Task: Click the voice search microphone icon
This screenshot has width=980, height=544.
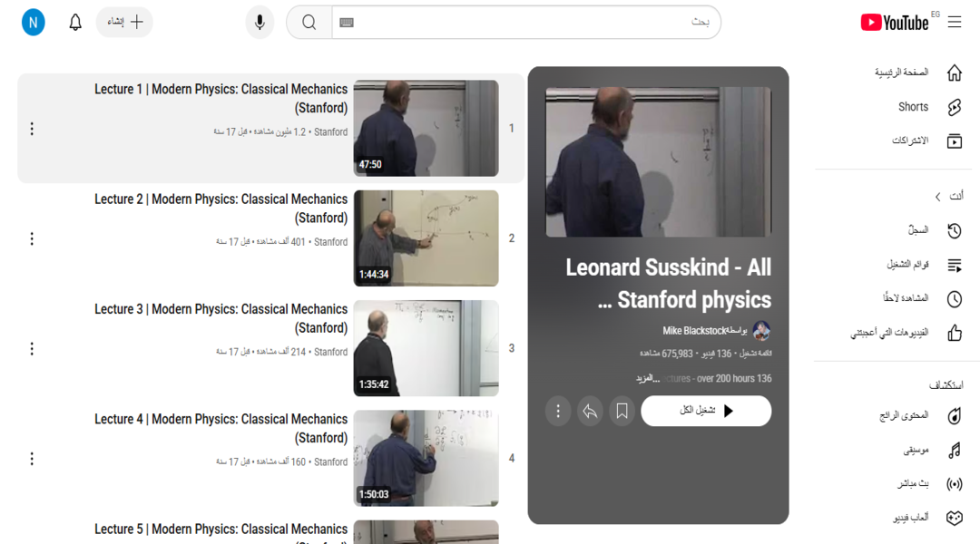Action: (260, 23)
